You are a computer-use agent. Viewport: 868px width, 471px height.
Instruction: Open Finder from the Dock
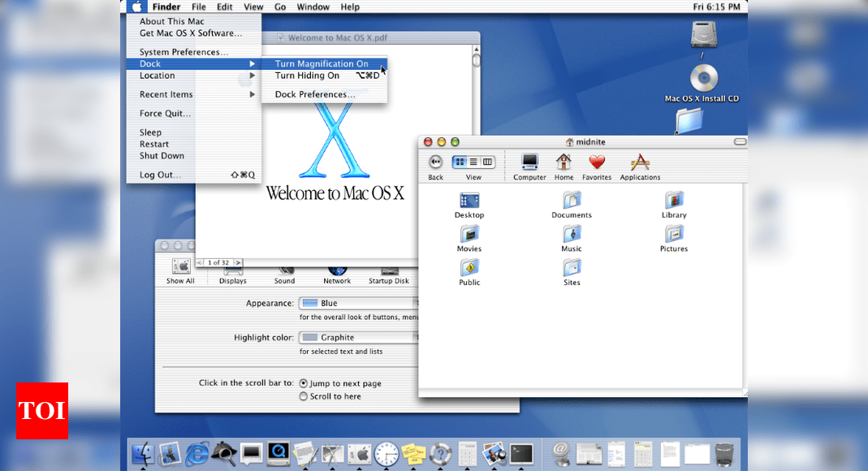click(144, 454)
